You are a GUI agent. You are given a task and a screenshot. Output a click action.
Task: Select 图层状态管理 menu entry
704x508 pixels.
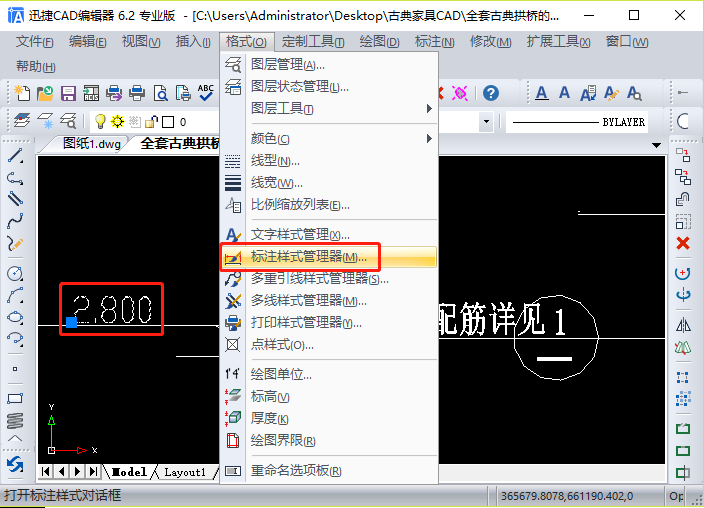tap(328, 86)
